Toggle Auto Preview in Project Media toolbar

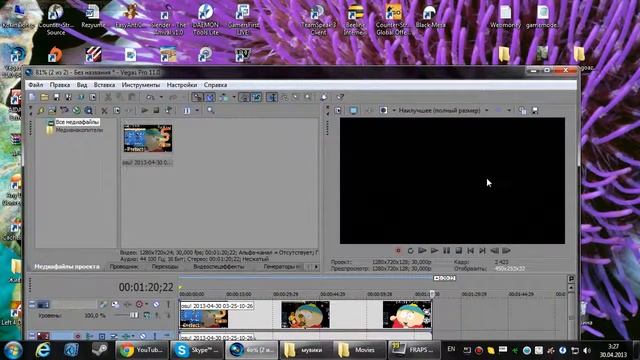coord(169,111)
